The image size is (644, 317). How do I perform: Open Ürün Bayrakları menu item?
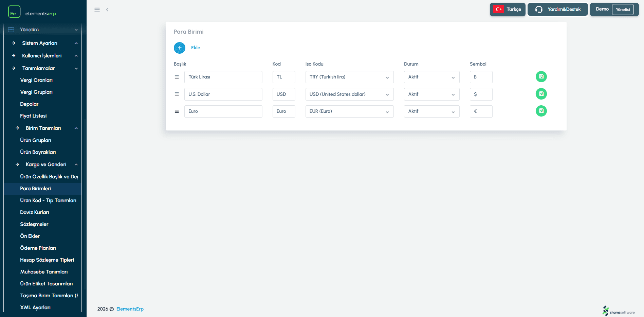point(38,152)
